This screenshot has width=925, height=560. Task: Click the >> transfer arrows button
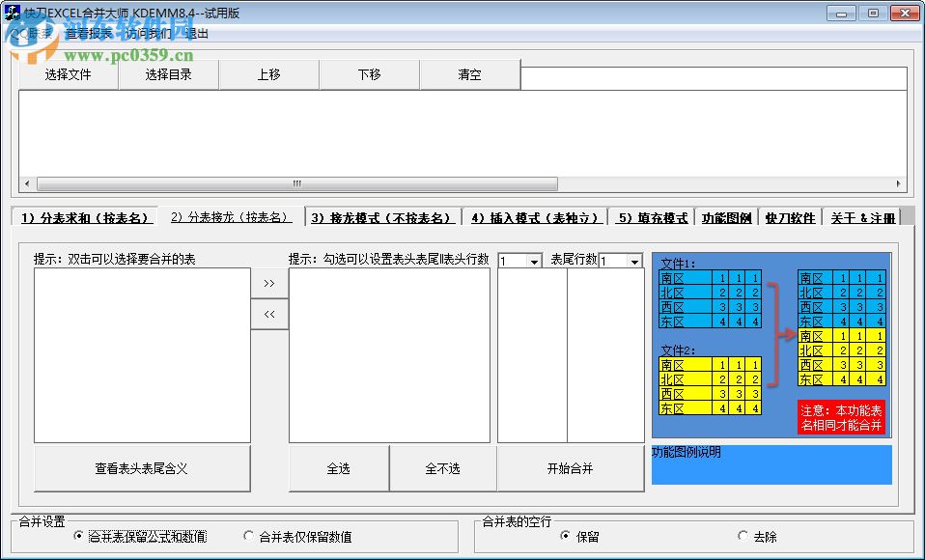[x=269, y=283]
